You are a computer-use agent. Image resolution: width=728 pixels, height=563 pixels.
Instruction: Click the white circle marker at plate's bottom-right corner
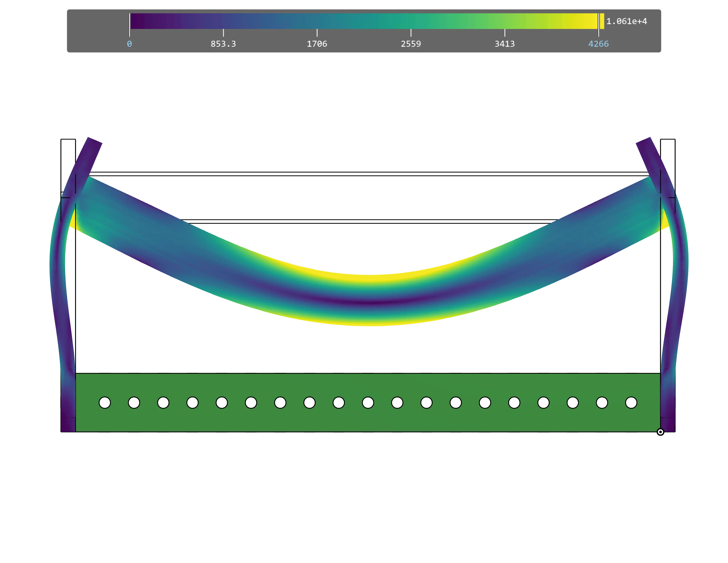(660, 432)
